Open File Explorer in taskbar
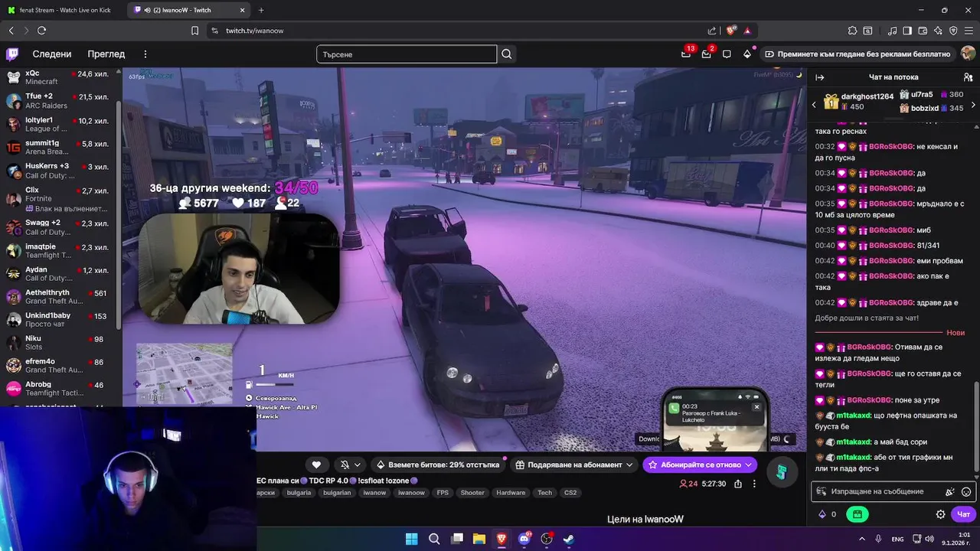 coord(479,539)
